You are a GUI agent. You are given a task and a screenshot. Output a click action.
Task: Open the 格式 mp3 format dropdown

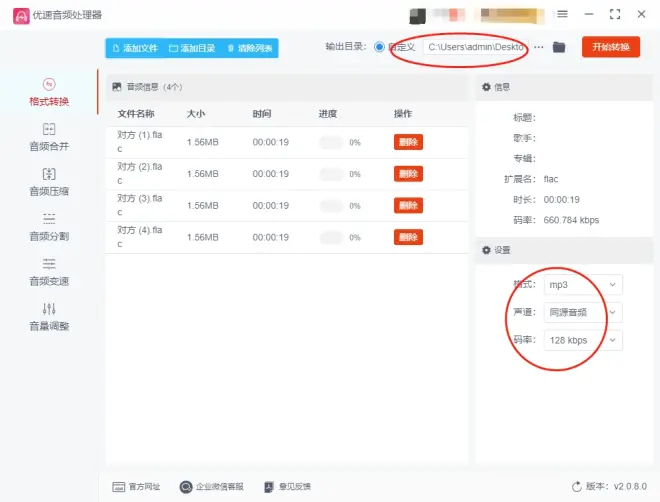(x=583, y=285)
